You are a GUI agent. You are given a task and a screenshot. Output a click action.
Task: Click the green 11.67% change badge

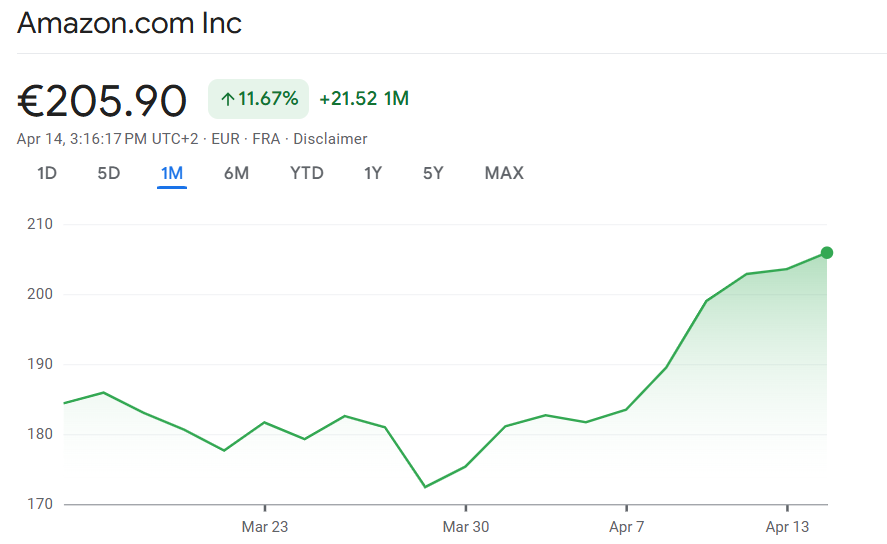tap(259, 99)
